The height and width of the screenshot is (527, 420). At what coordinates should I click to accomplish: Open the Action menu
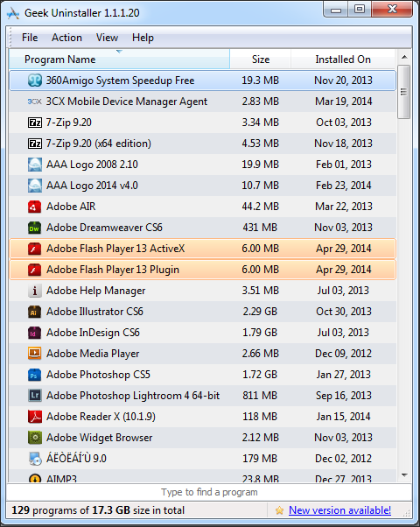(66, 38)
